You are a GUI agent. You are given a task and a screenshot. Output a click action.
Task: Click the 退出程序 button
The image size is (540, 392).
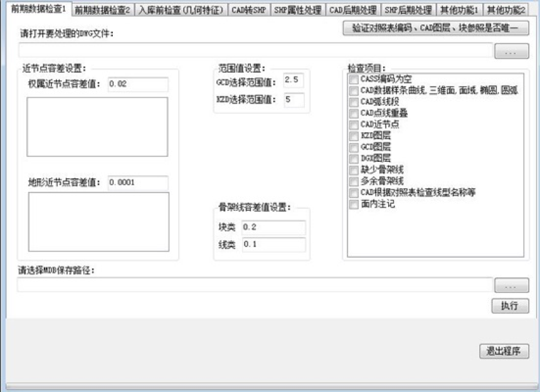(504, 351)
